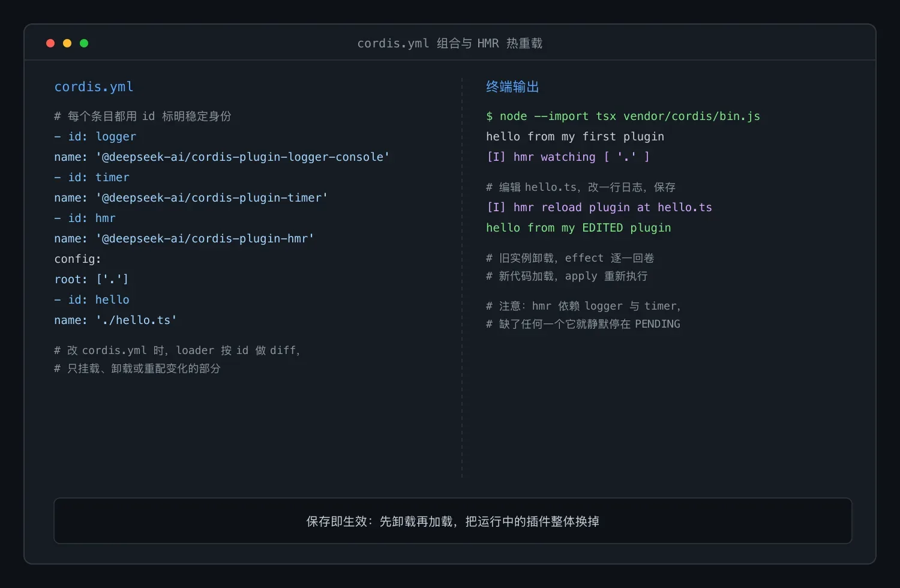Click the comment about loader 按 id 做 diff
This screenshot has width=900, height=588.
[178, 350]
